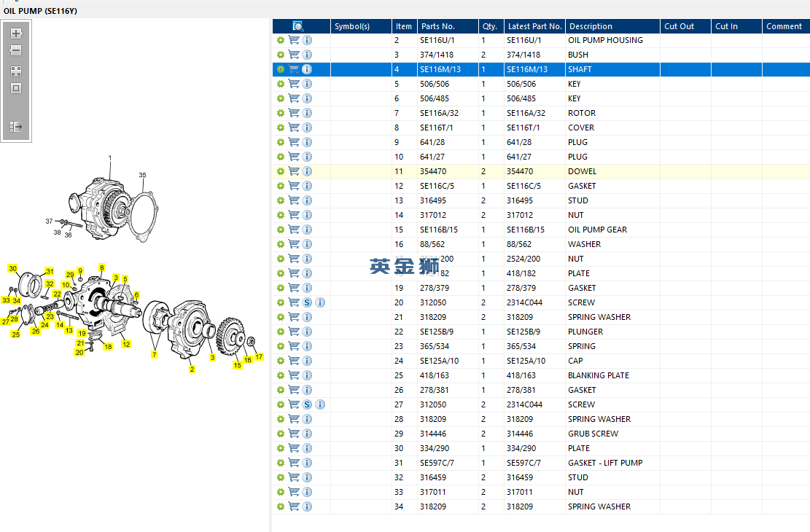Click the gear icon for SPRING 365/534
This screenshot has width=810, height=532.
coord(281,347)
